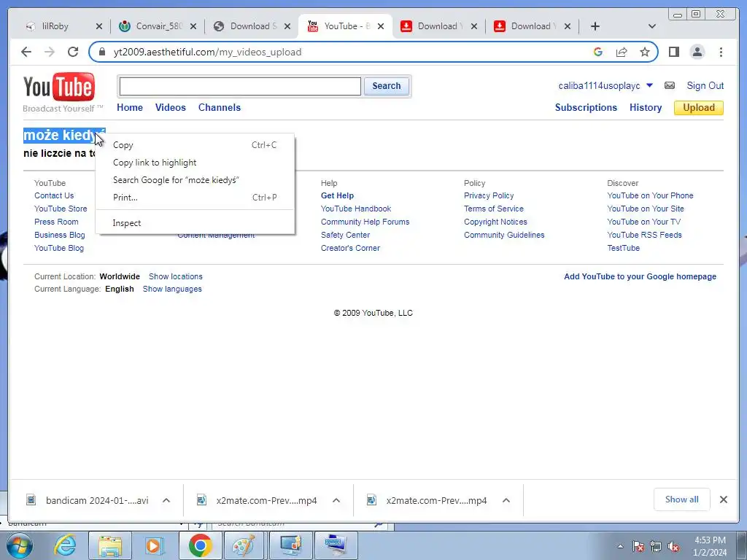Expand Show languages list
This screenshot has height=560, width=747.
tap(172, 289)
